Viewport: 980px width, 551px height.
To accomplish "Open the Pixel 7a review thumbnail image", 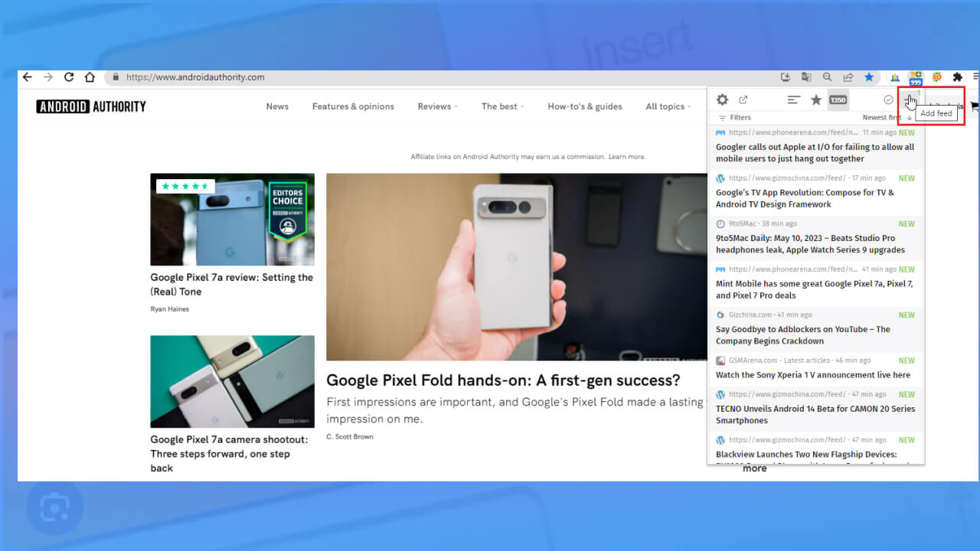I will pyautogui.click(x=232, y=219).
